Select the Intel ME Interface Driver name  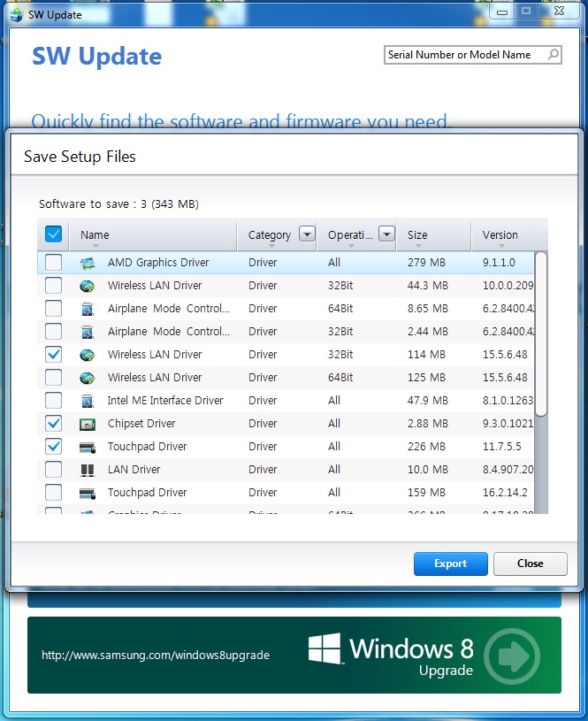(165, 401)
